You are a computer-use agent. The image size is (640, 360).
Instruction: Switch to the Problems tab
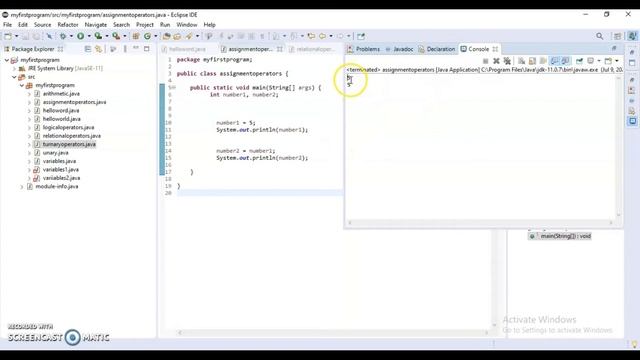[x=363, y=49]
